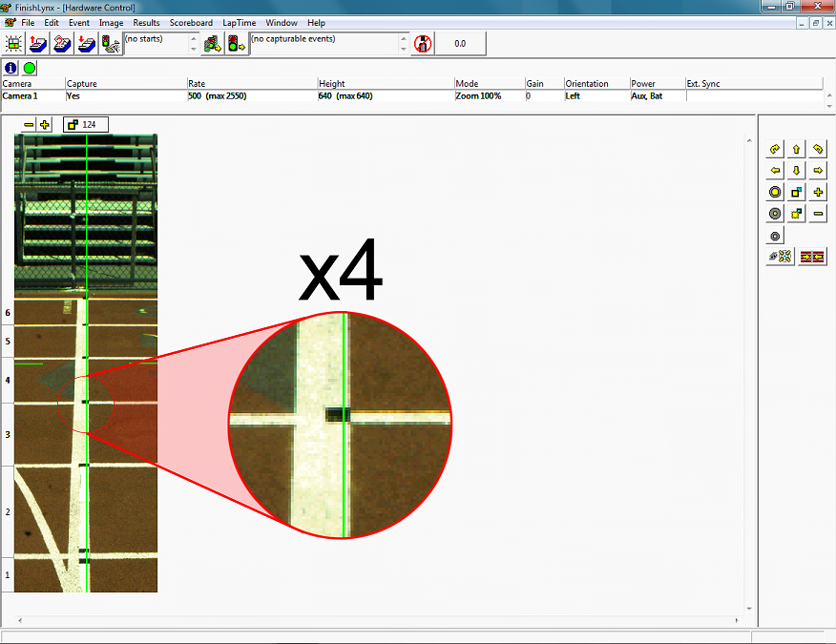The width and height of the screenshot is (836, 644).
Task: Zoom the camera in with the plus icon
Action: click(817, 191)
